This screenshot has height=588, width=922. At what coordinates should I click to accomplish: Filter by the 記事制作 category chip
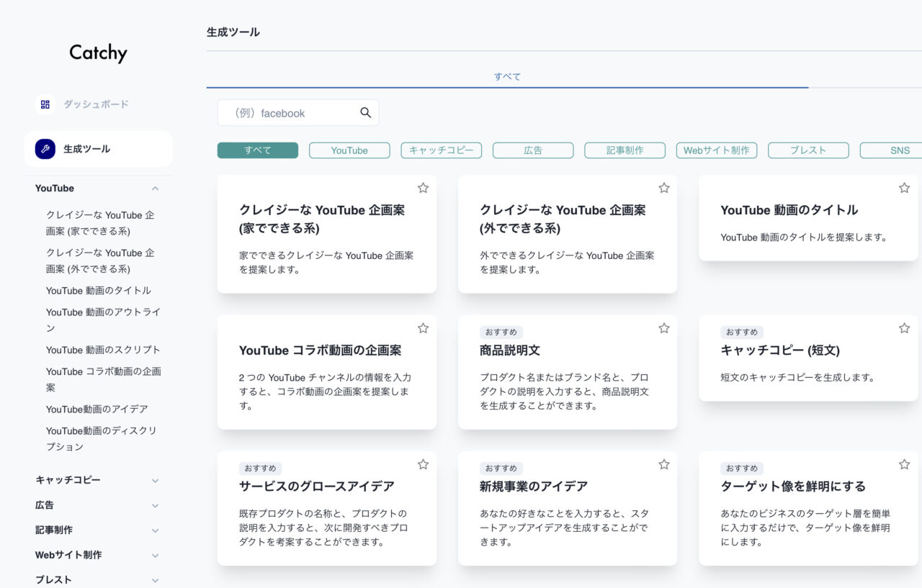click(625, 150)
